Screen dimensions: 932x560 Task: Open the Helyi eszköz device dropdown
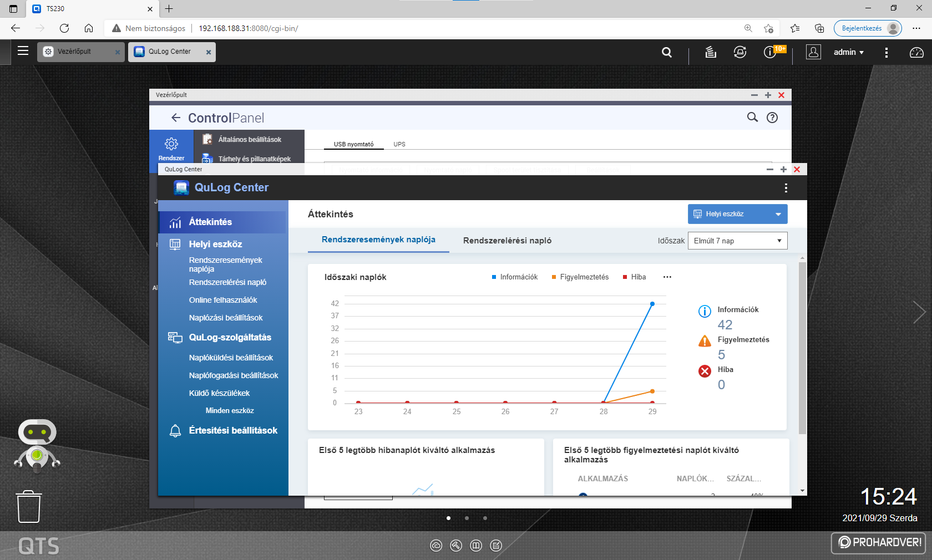(737, 214)
